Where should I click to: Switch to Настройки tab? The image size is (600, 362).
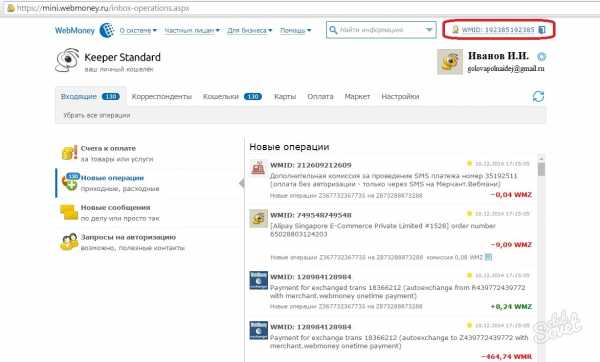pos(400,96)
